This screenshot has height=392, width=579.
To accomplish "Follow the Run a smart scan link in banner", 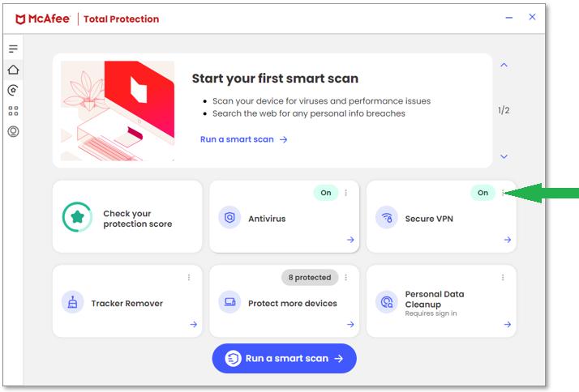I will click(x=244, y=139).
